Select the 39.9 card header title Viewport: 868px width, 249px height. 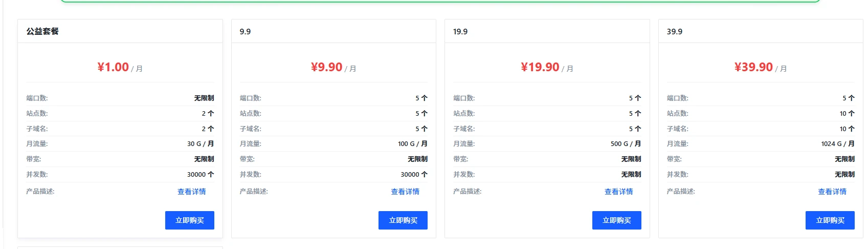674,32
